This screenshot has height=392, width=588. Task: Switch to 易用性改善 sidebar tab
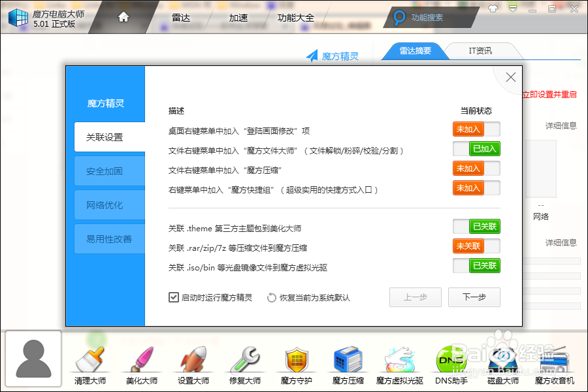pyautogui.click(x=110, y=239)
